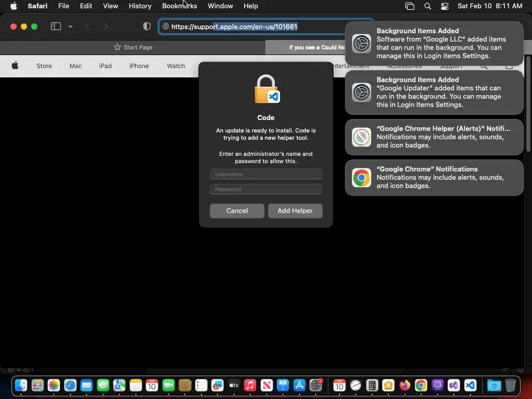The width and height of the screenshot is (532, 399).
Task: Open the History menu
Action: point(140,6)
